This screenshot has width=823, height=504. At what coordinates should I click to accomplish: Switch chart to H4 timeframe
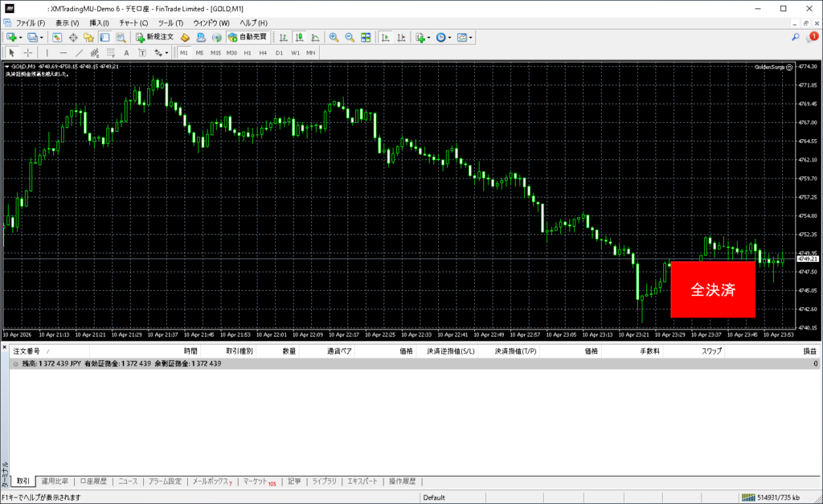[x=263, y=52]
